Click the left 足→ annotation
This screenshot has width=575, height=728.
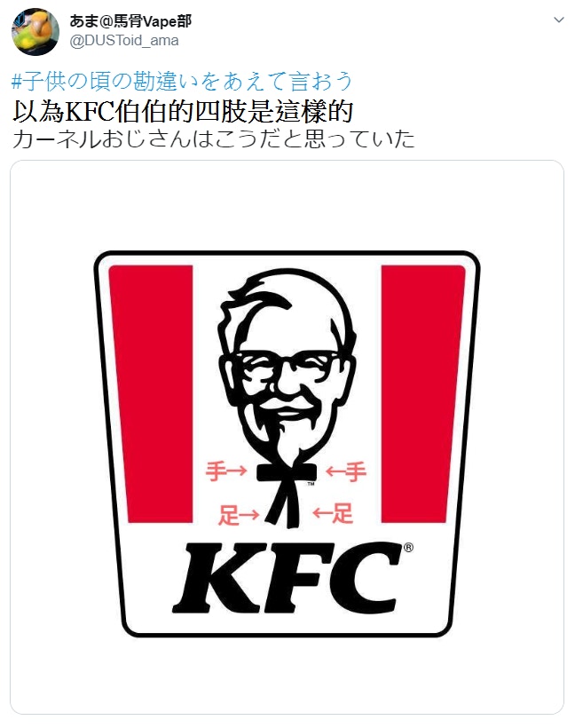tap(239, 515)
